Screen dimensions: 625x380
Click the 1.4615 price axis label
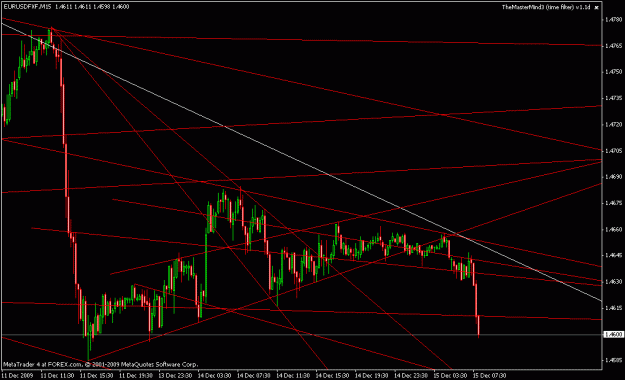tap(613, 308)
